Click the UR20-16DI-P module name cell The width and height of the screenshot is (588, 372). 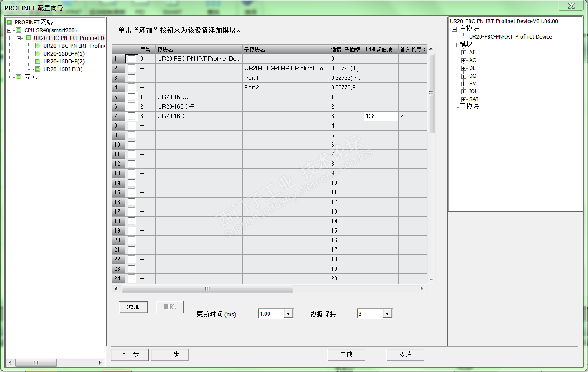tap(199, 116)
